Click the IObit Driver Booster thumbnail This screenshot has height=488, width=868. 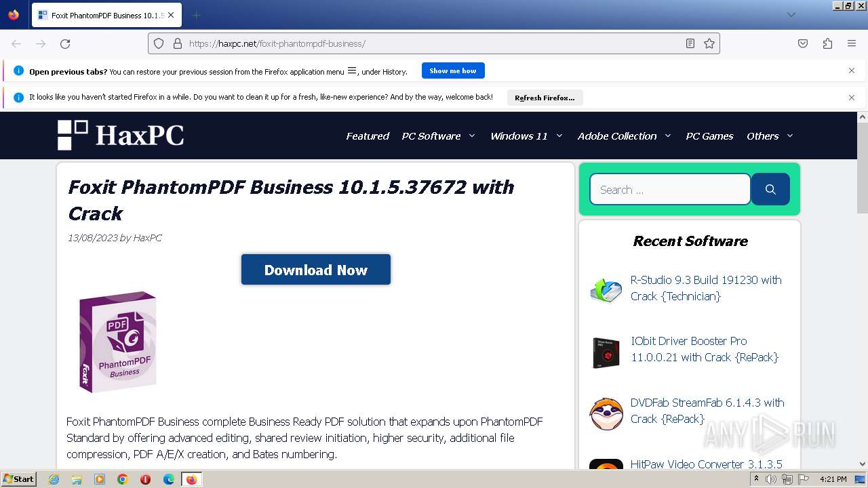606,352
